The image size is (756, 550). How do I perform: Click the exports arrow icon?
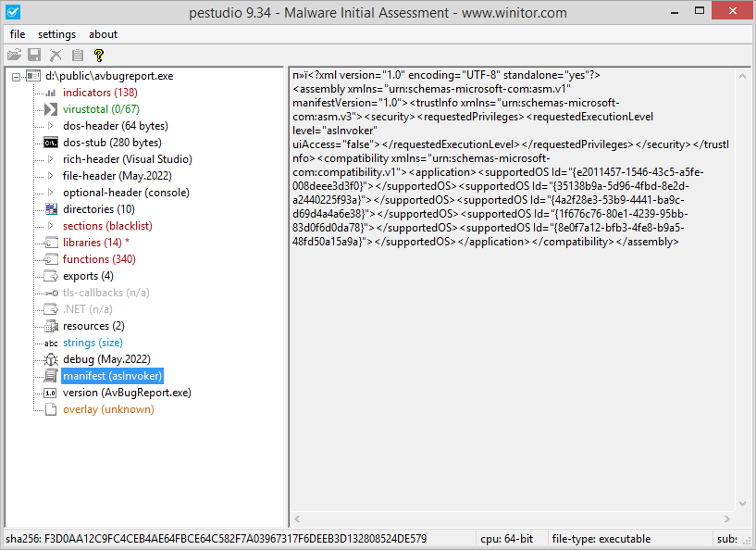click(x=51, y=276)
